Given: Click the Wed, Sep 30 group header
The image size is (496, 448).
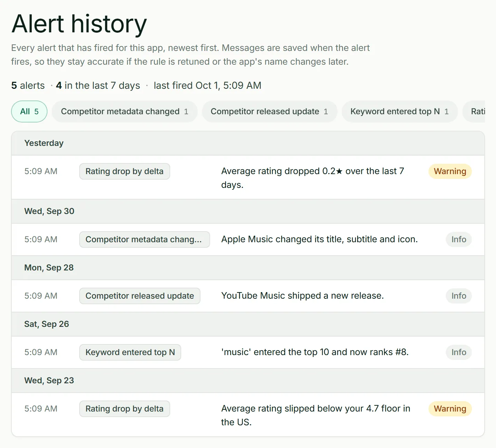Looking at the screenshot, I should coord(248,211).
